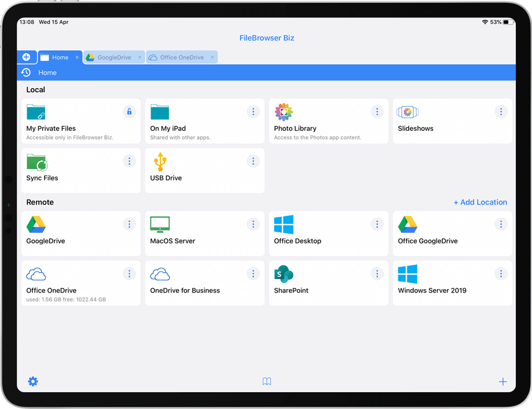The image size is (532, 409).
Task: Open the USB Drive icon
Action: coord(160,162)
